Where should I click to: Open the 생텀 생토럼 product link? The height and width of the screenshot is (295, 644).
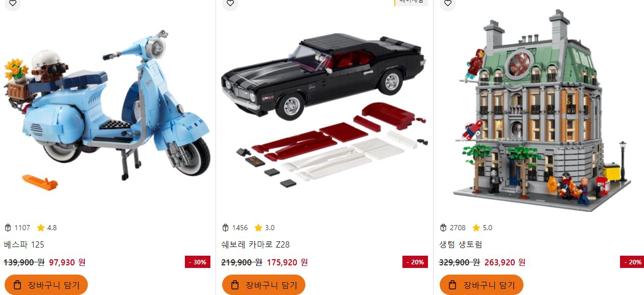click(461, 244)
